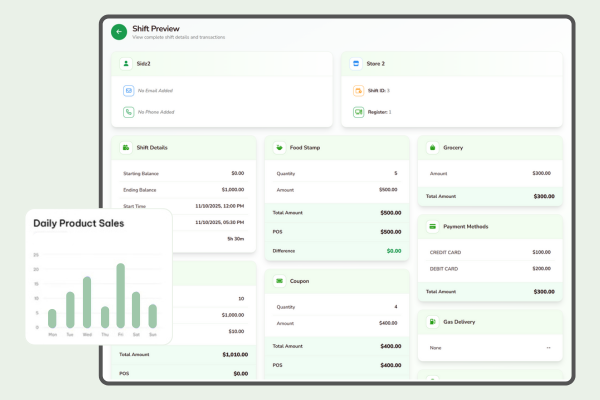Screen dimensions: 600x400
Task: Click the Food Stamp card icon
Action: [x=279, y=147]
